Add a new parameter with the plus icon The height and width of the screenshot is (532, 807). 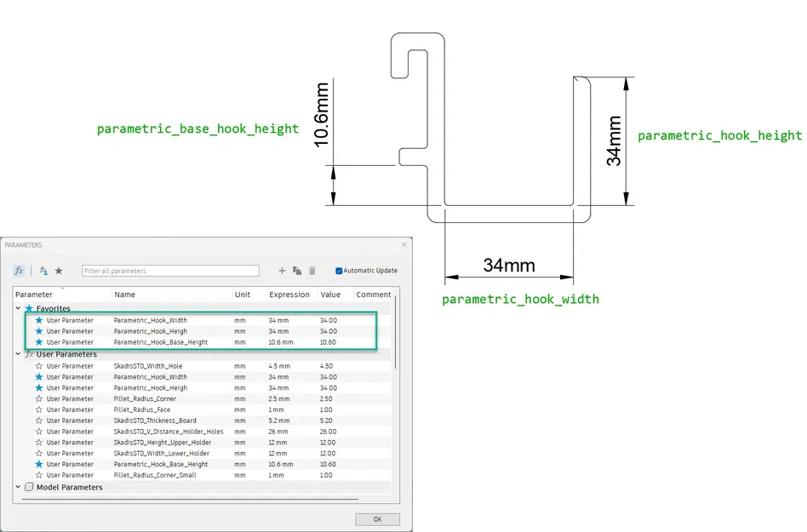click(282, 271)
